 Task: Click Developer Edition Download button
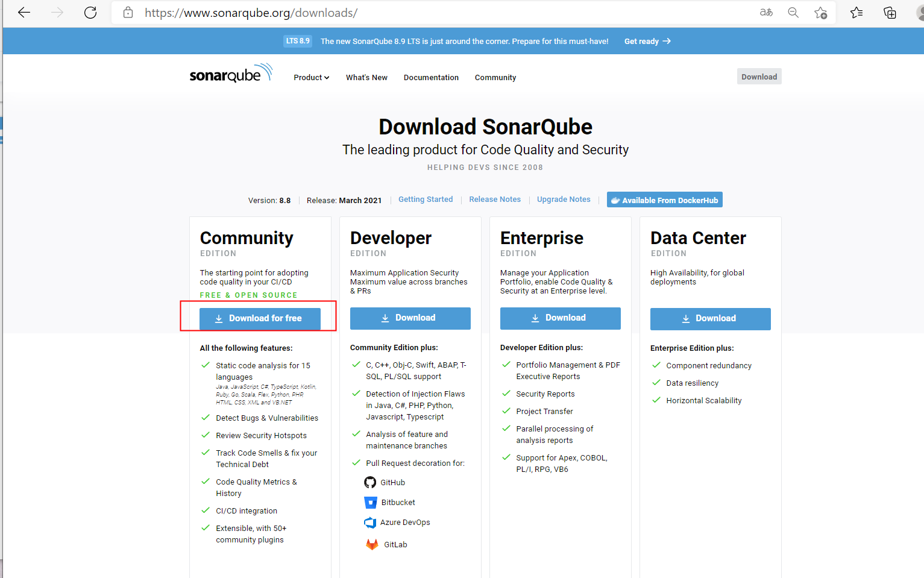click(x=410, y=318)
